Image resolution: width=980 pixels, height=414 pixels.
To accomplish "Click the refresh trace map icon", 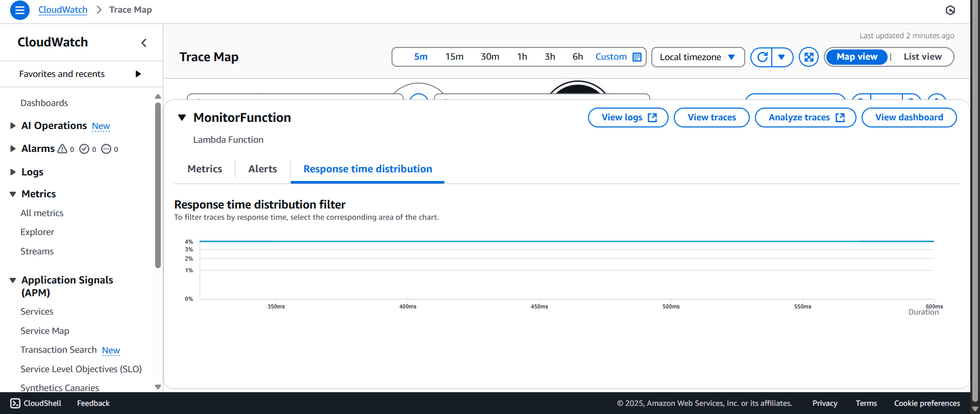I will (762, 57).
